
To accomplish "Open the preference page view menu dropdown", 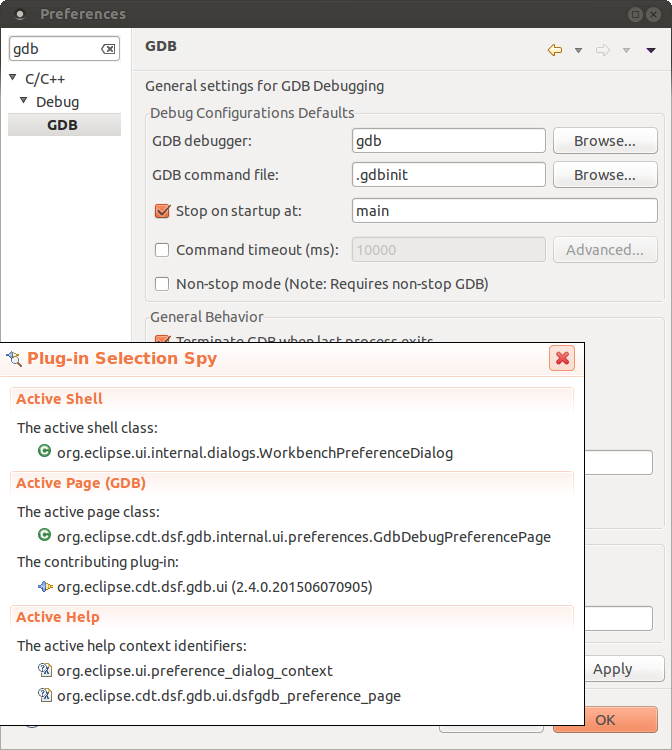I will pyautogui.click(x=651, y=51).
